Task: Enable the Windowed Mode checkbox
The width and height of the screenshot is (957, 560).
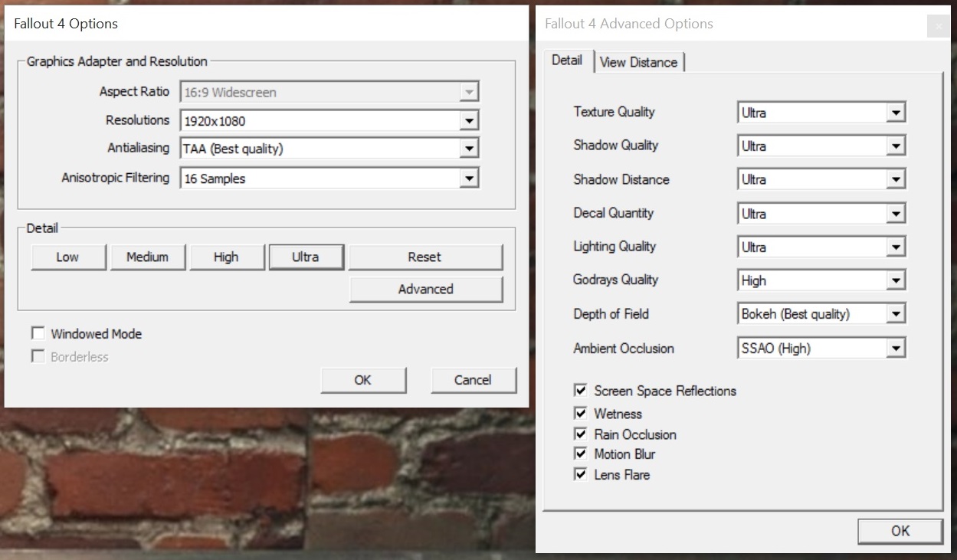Action: click(38, 333)
